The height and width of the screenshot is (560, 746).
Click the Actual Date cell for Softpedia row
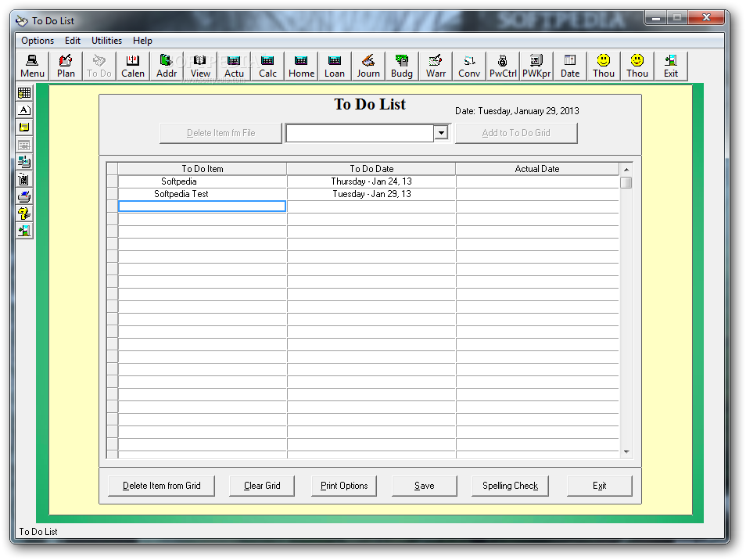pos(537,181)
